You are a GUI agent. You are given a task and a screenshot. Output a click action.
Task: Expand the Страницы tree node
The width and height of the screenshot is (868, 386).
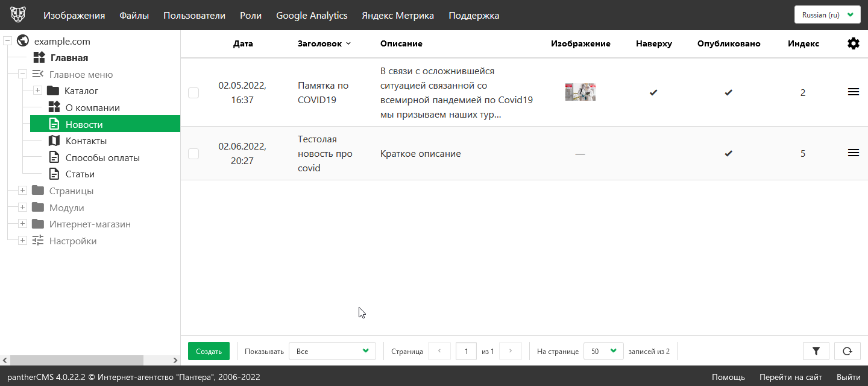click(22, 191)
